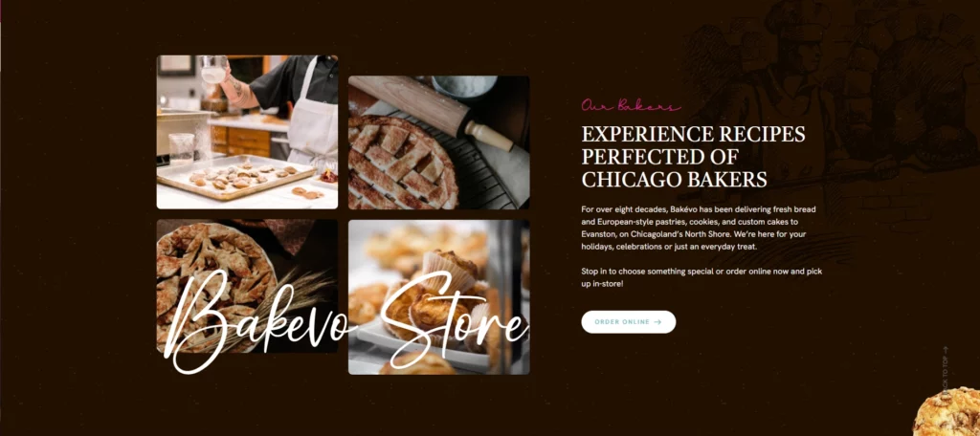Screen dimensions: 980x436
Task: Click the Back to Top link
Action: point(945,376)
